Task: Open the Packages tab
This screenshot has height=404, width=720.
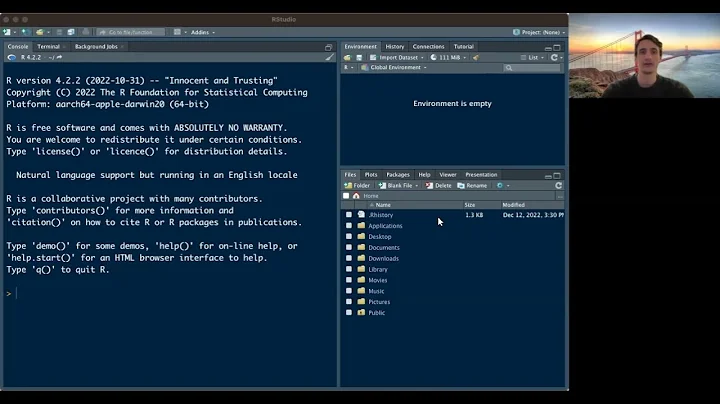Action: [398, 174]
